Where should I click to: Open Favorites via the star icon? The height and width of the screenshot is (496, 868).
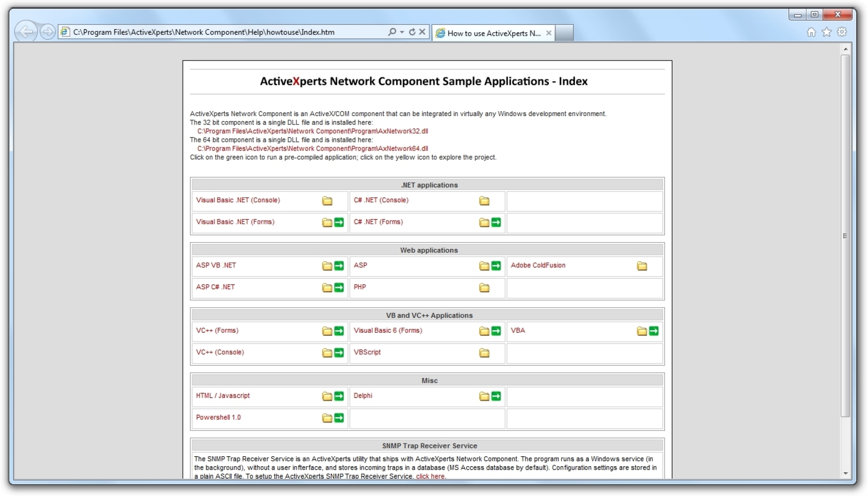[x=827, y=32]
